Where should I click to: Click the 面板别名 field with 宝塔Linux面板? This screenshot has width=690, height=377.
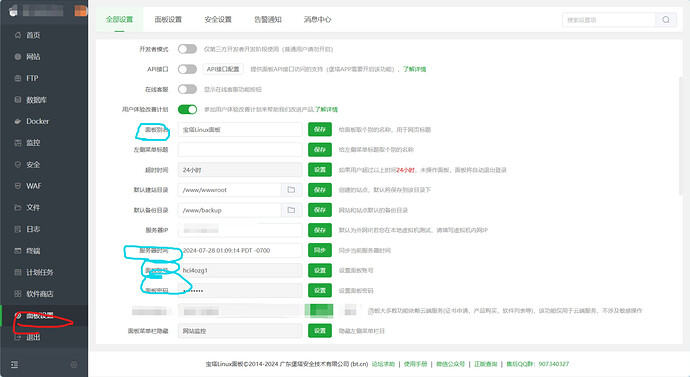(x=240, y=129)
